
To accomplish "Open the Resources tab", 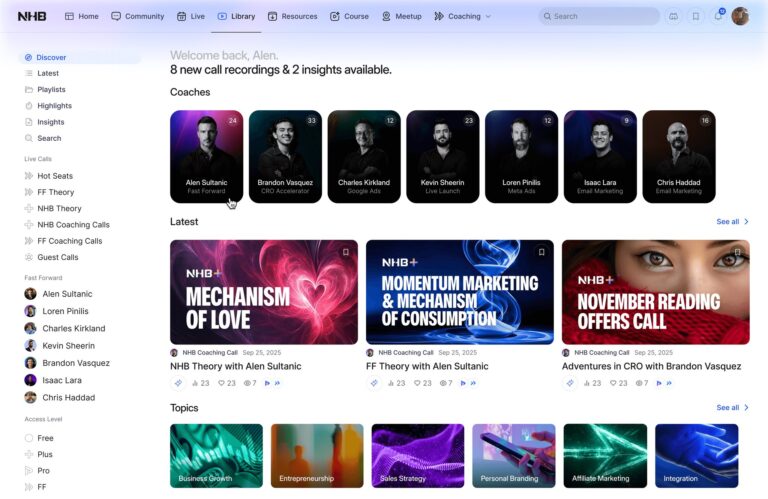I will 293,16.
